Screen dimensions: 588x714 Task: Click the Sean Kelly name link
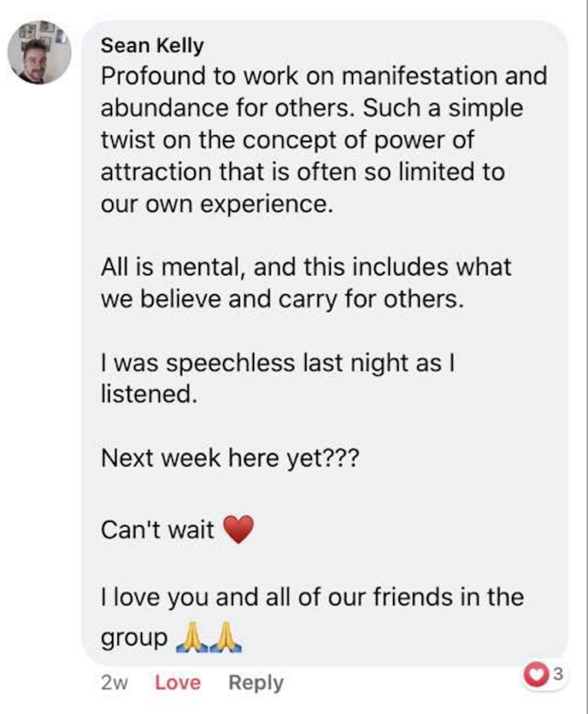pyautogui.click(x=153, y=46)
